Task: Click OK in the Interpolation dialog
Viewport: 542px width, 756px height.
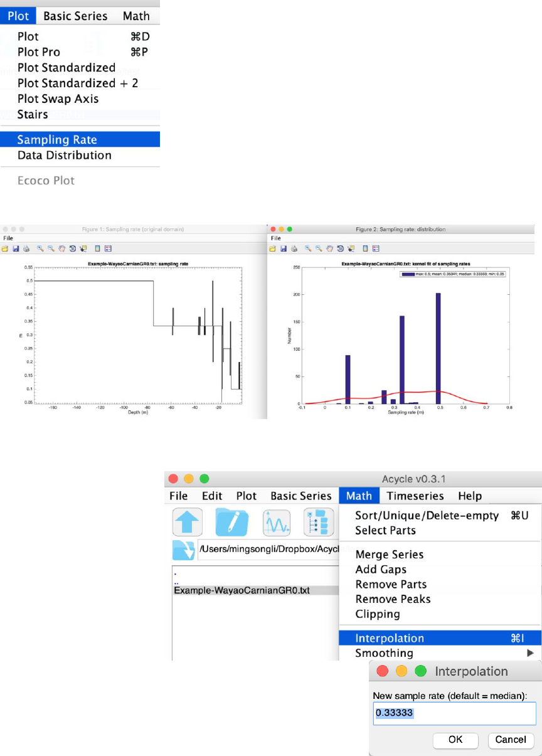Action: coord(455,740)
